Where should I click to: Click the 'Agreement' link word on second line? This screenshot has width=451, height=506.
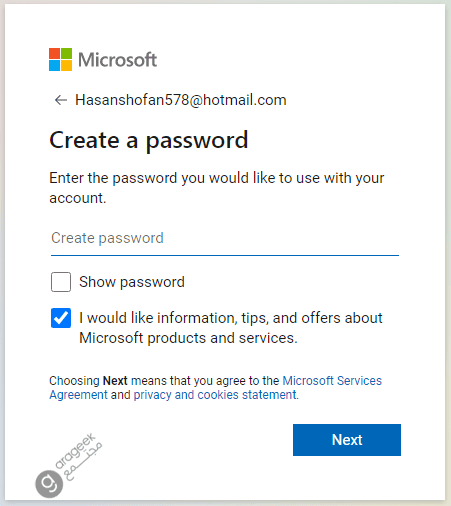78,395
